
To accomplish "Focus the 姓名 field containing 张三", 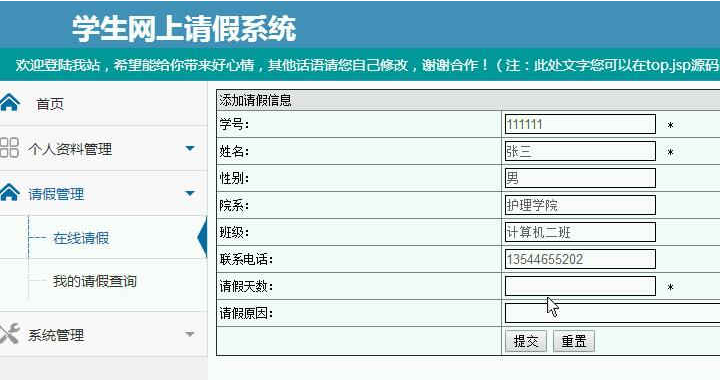I will [x=580, y=151].
